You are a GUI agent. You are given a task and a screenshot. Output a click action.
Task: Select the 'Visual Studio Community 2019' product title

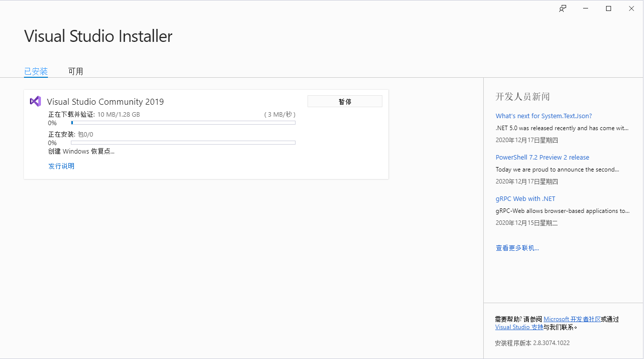(105, 102)
